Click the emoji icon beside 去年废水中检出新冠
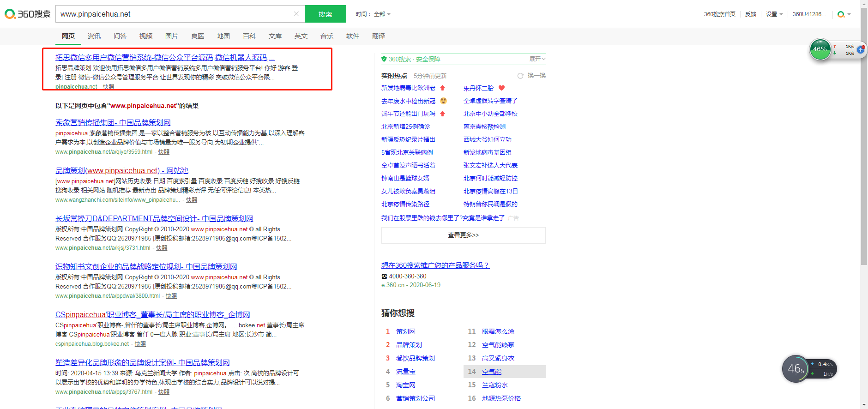This screenshot has height=409, width=868. coord(443,101)
